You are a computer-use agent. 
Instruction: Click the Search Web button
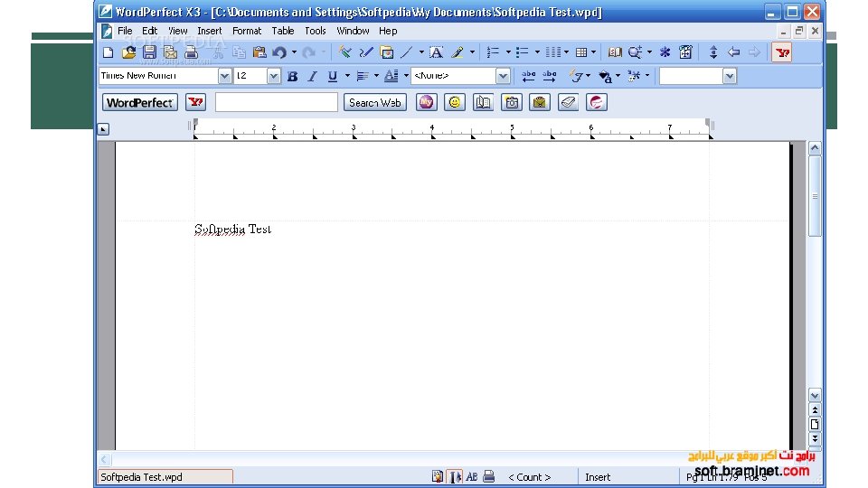374,103
